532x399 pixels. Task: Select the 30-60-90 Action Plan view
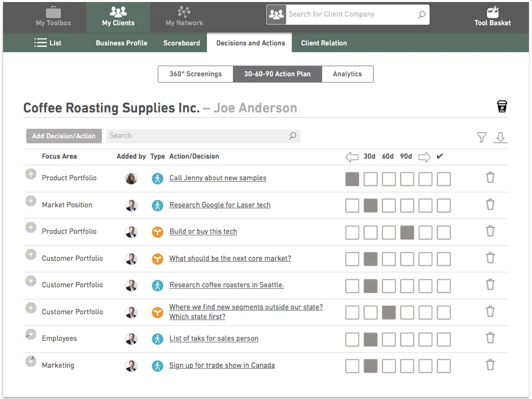[x=277, y=74]
